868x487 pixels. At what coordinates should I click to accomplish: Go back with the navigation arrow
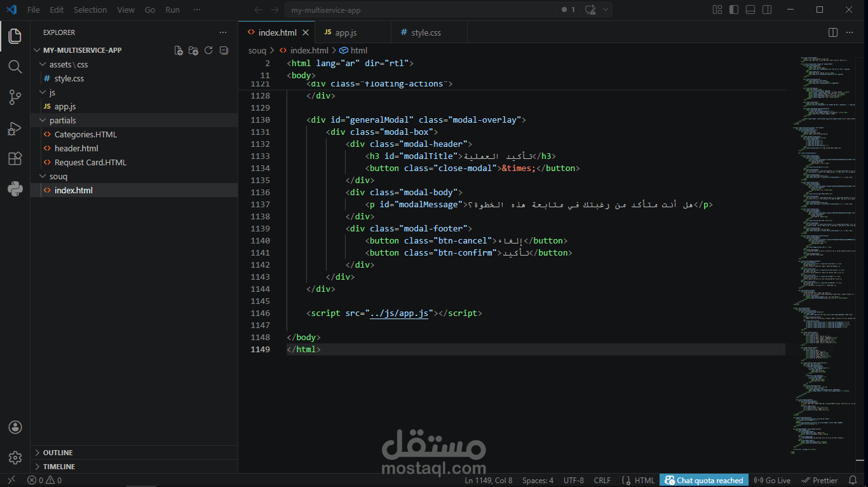tap(258, 10)
